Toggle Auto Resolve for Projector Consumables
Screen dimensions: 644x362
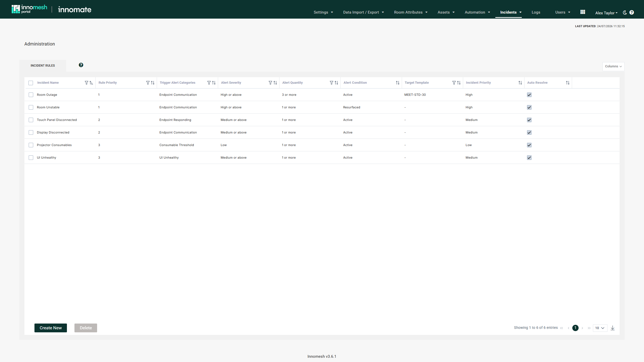click(x=529, y=145)
